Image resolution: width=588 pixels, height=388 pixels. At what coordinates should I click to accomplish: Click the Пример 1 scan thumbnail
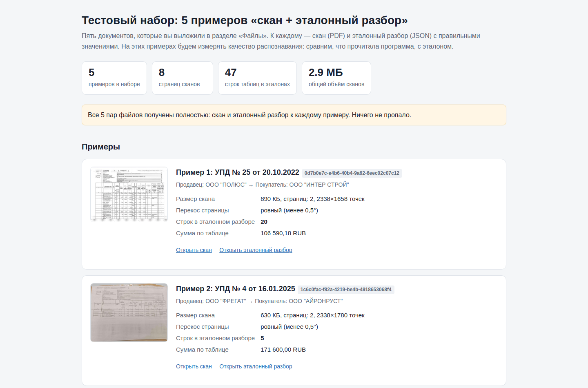(x=129, y=194)
